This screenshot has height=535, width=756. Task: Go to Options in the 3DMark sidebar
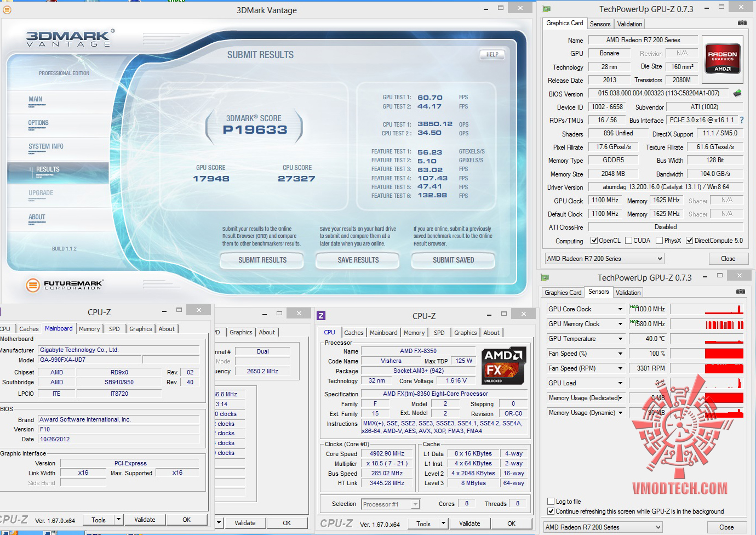coord(38,123)
